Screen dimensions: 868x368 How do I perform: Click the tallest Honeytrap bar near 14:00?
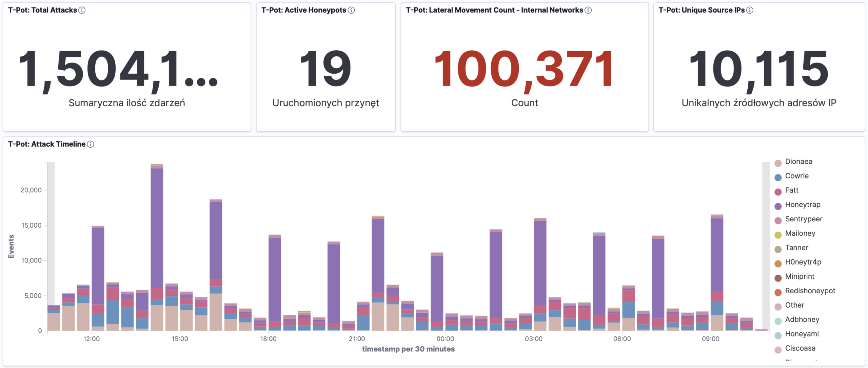tap(157, 227)
